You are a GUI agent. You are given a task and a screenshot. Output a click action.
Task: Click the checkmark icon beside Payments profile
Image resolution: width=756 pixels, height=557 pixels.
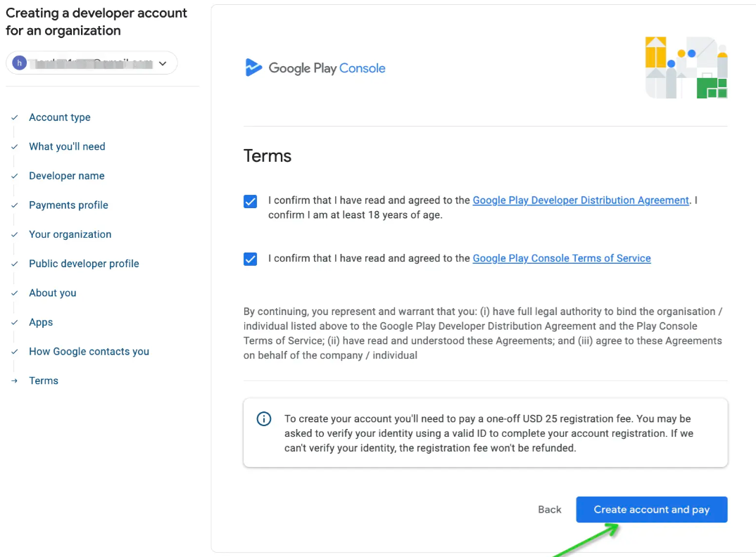[14, 205]
